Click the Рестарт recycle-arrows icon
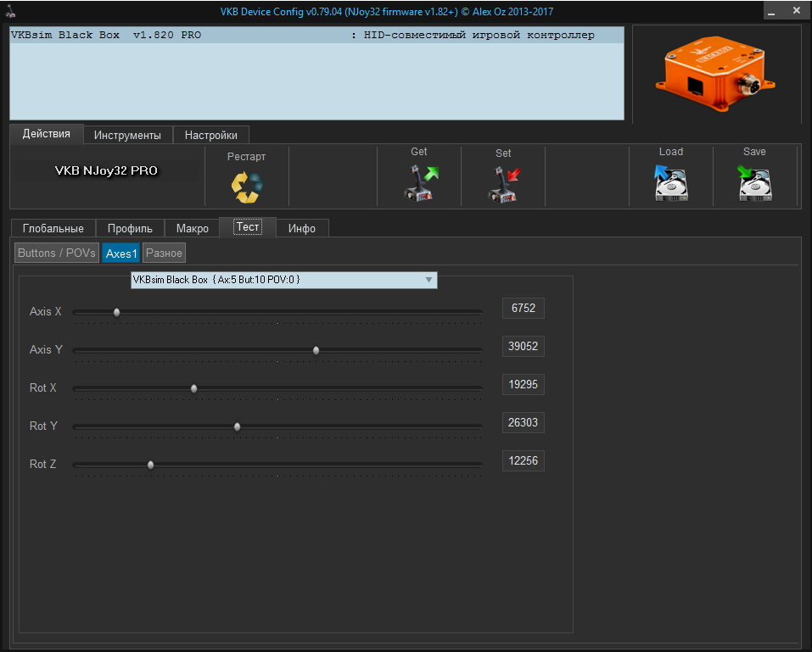This screenshot has width=812, height=652. coord(247,187)
